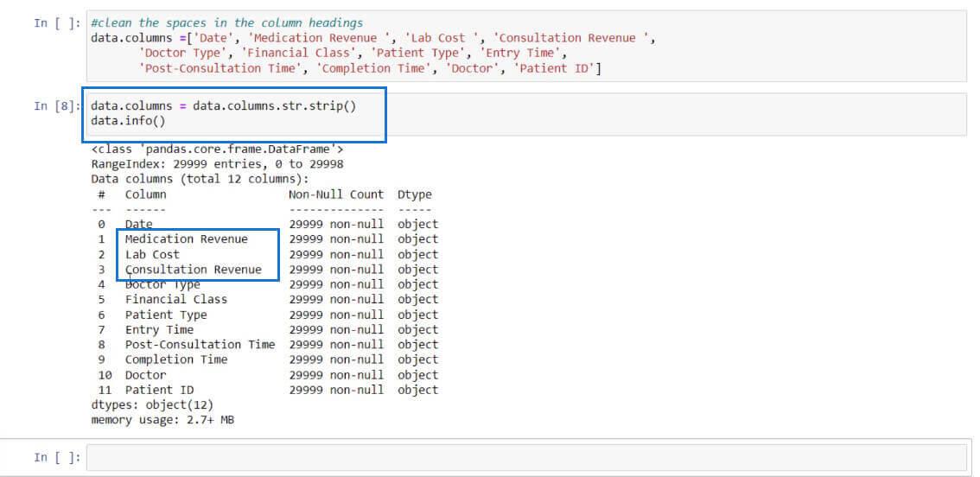
Task: Click 'Data columns (total 12 columns)' line
Action: (200, 180)
